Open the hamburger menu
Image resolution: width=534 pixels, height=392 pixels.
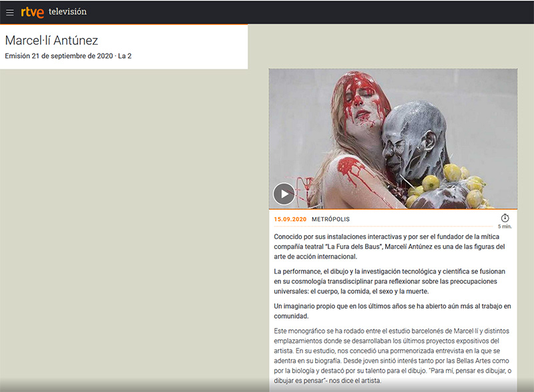10,13
